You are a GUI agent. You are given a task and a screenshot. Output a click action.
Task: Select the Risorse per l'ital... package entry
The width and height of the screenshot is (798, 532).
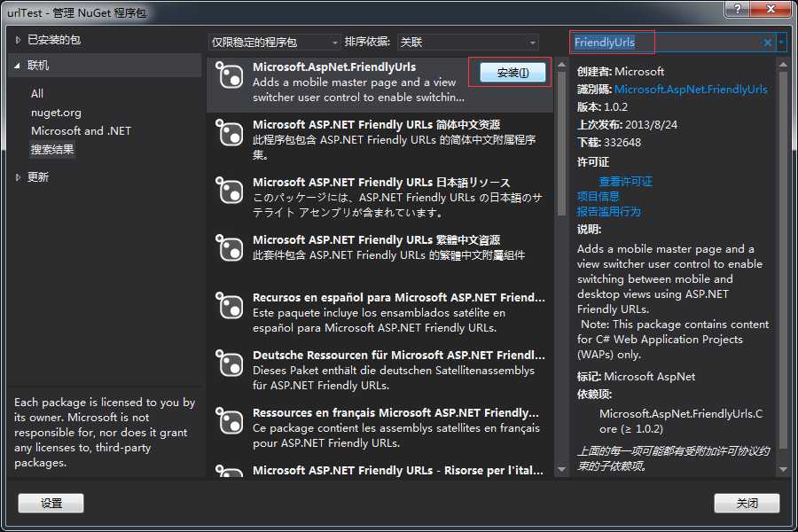379,469
